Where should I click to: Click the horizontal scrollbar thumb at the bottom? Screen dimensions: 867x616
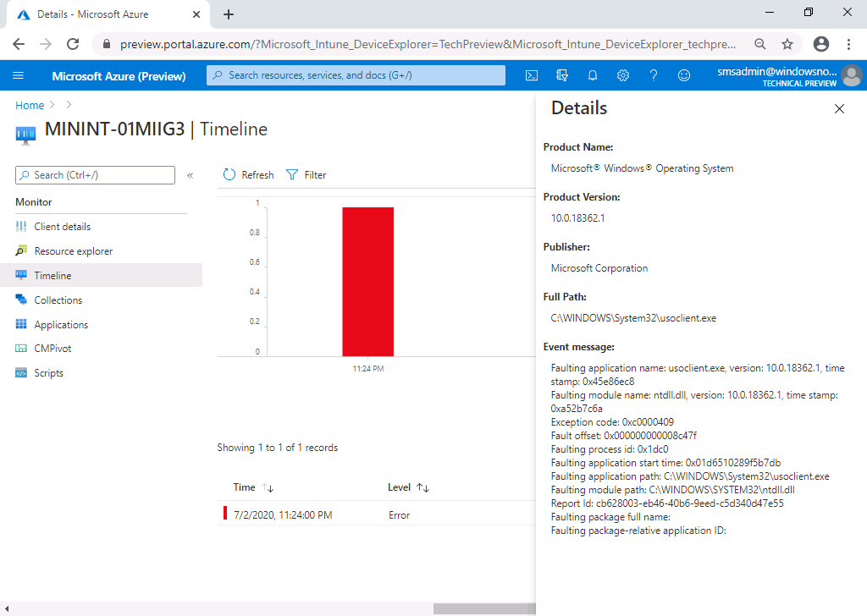[x=484, y=609]
